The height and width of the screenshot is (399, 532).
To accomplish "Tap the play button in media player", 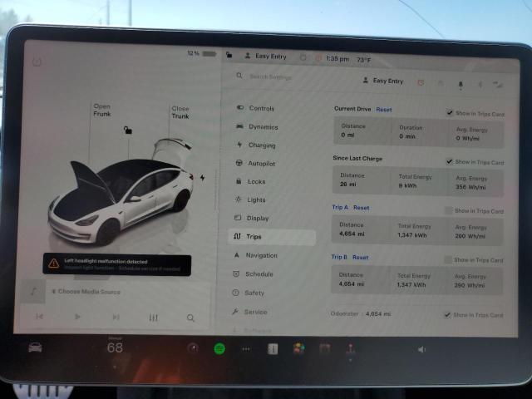I will click(77, 317).
